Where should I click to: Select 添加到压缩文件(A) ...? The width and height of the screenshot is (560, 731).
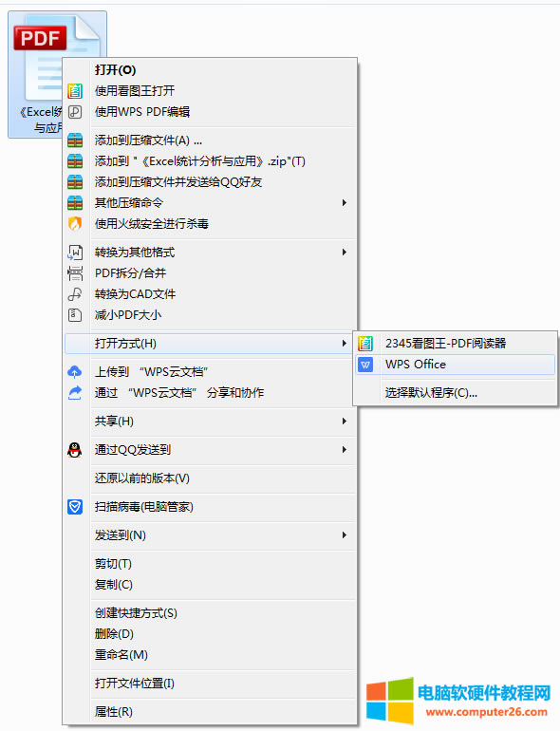(210, 141)
